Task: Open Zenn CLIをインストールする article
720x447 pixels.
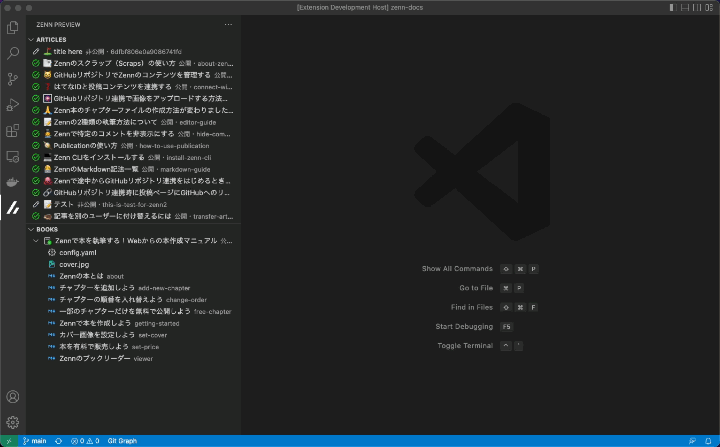Action: [134, 157]
